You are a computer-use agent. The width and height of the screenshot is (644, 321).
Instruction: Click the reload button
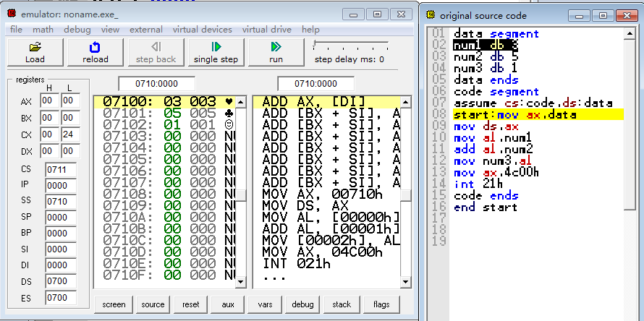[x=96, y=52]
